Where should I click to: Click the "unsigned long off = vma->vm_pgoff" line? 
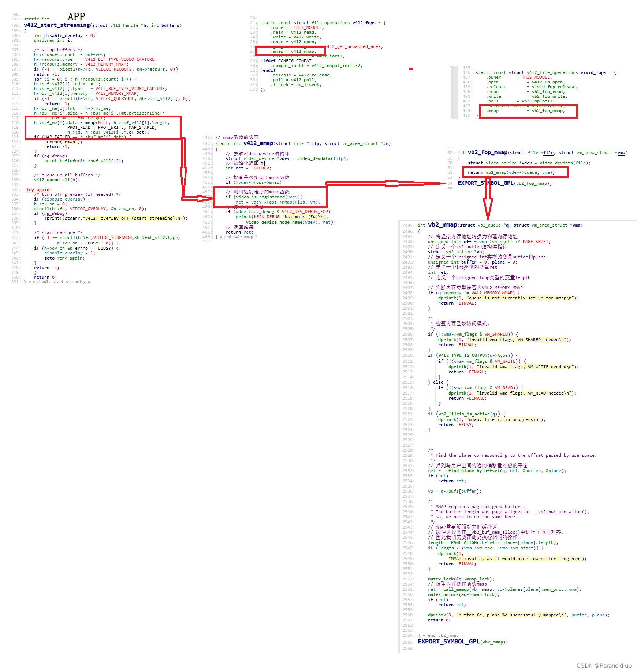pyautogui.click(x=489, y=242)
